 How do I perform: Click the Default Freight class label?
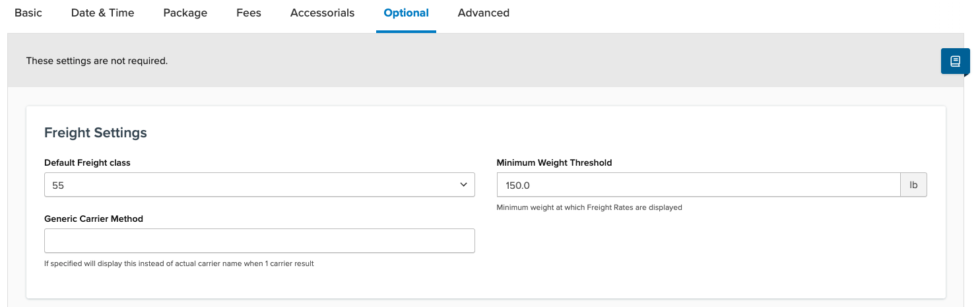pyautogui.click(x=87, y=163)
